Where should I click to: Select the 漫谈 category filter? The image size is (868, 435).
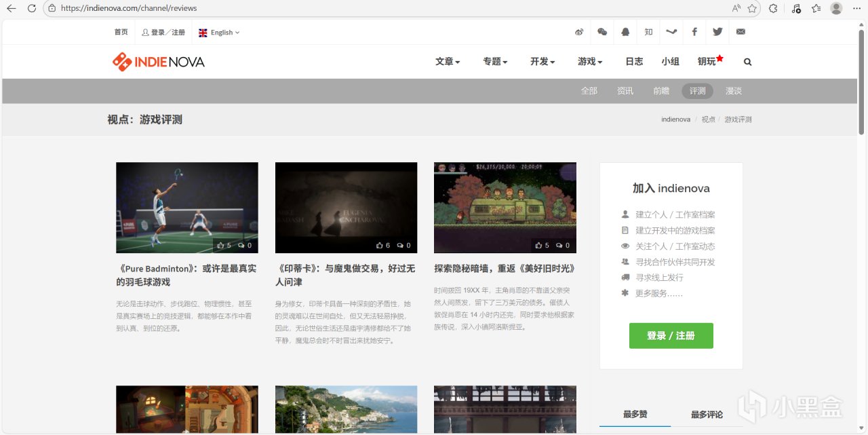pyautogui.click(x=734, y=91)
